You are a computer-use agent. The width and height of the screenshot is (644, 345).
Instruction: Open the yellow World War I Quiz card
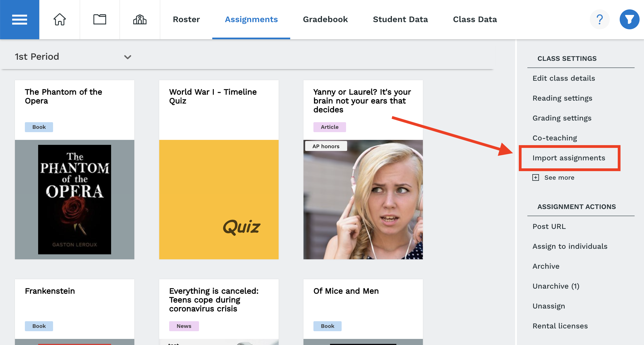[219, 200]
